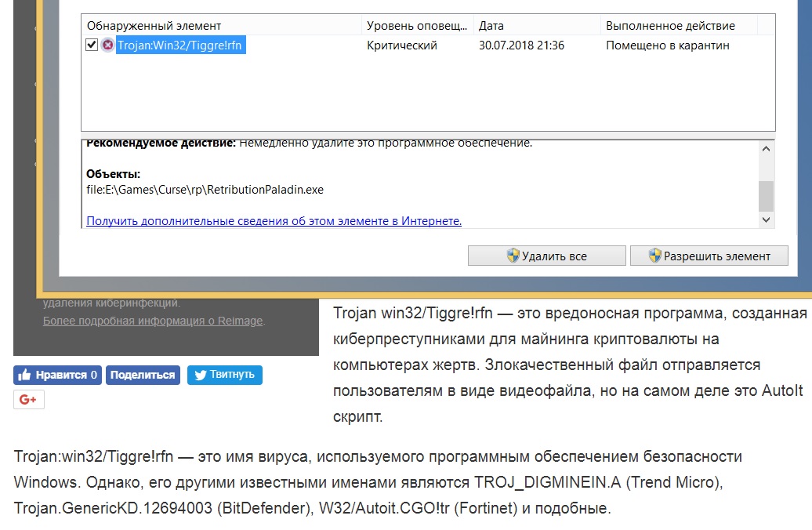Open Более подробная информация о Reimage link
Screen dimensions: 812x530
point(153,321)
